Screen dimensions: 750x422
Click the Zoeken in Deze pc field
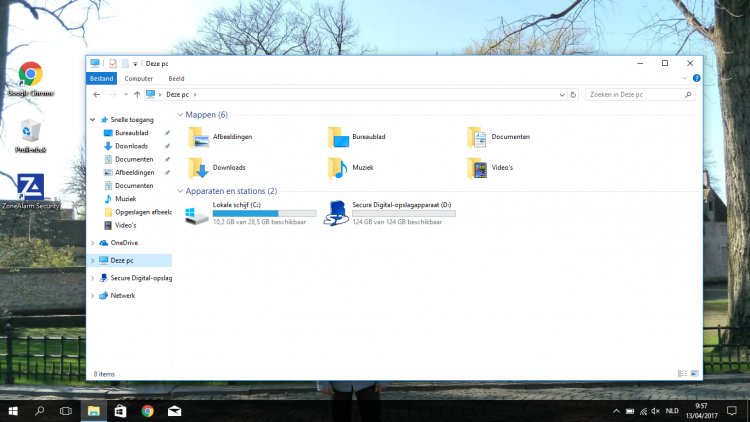(x=635, y=94)
